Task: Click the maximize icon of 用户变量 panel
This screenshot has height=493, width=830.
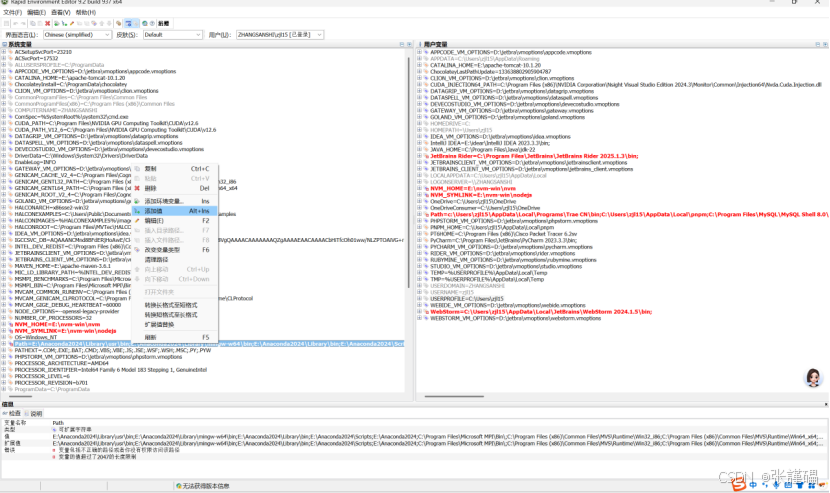Action: click(825, 44)
